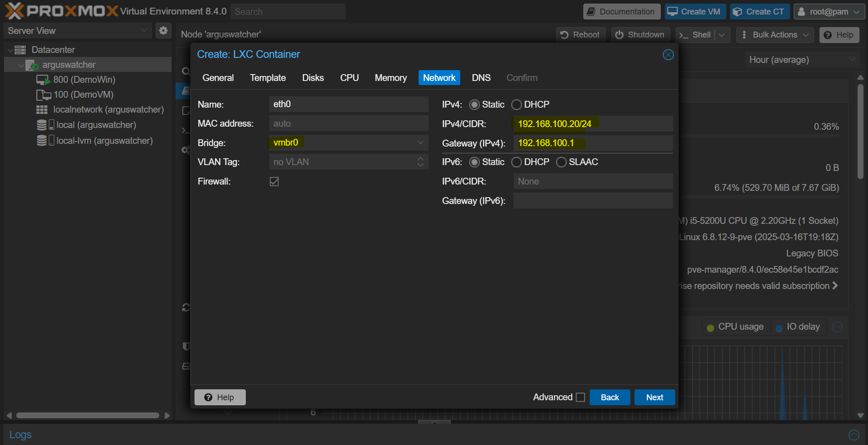
Task: Switch to the Disks tab
Action: 313,78
